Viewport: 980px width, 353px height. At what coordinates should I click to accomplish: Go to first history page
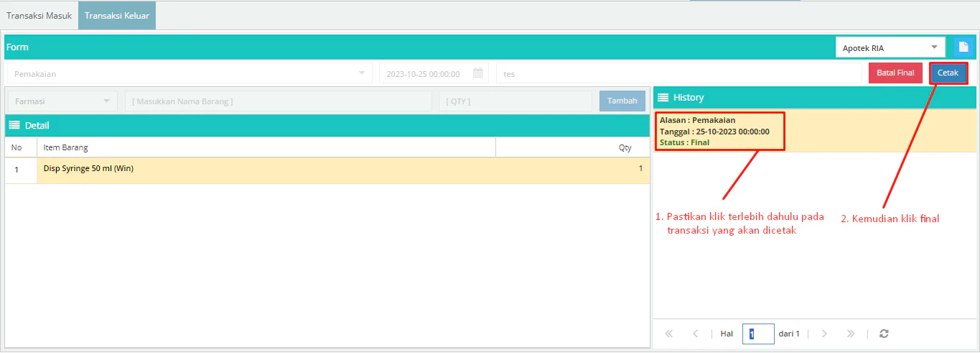pos(668,334)
